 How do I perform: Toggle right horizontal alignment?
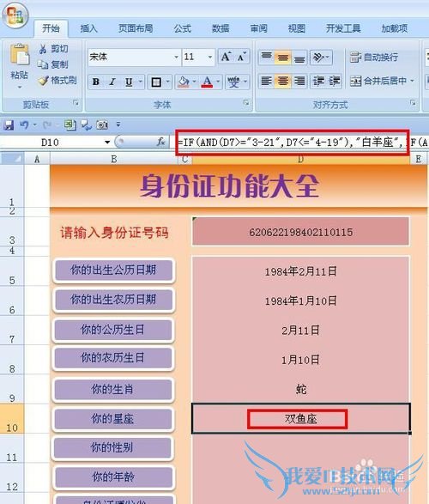point(299,81)
